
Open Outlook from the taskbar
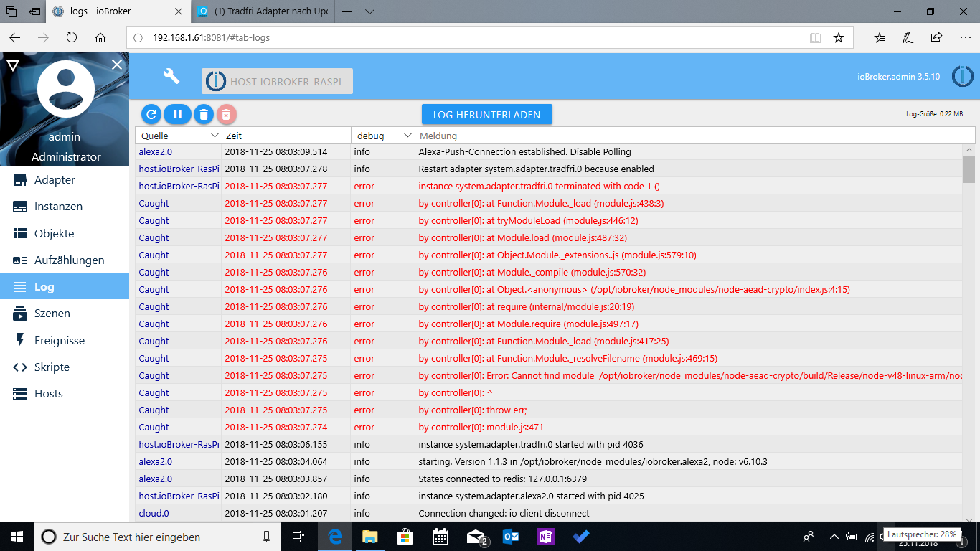(511, 537)
